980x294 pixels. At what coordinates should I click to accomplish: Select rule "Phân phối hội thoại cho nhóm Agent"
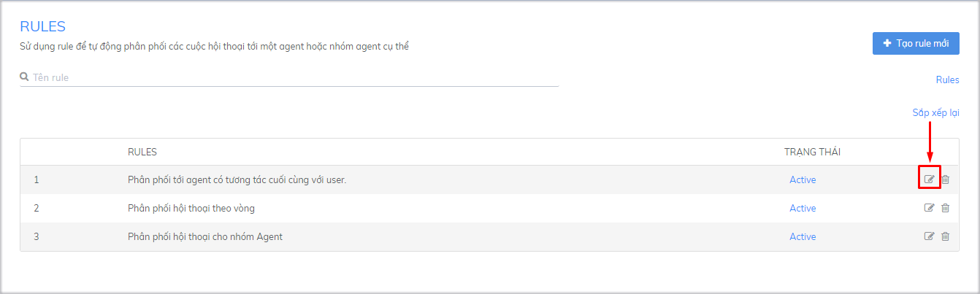point(204,236)
